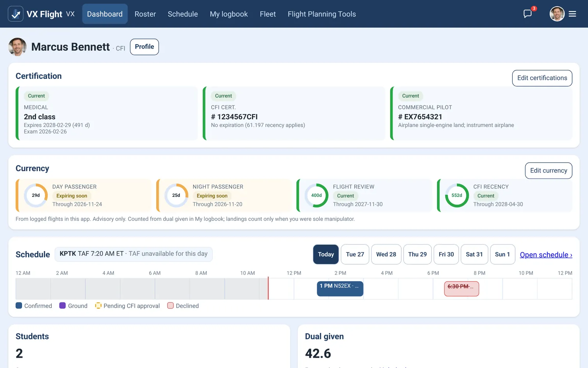The height and width of the screenshot is (368, 588).
Task: Open the CFI Cert. # 1234567CFI card
Action: pyautogui.click(x=294, y=113)
